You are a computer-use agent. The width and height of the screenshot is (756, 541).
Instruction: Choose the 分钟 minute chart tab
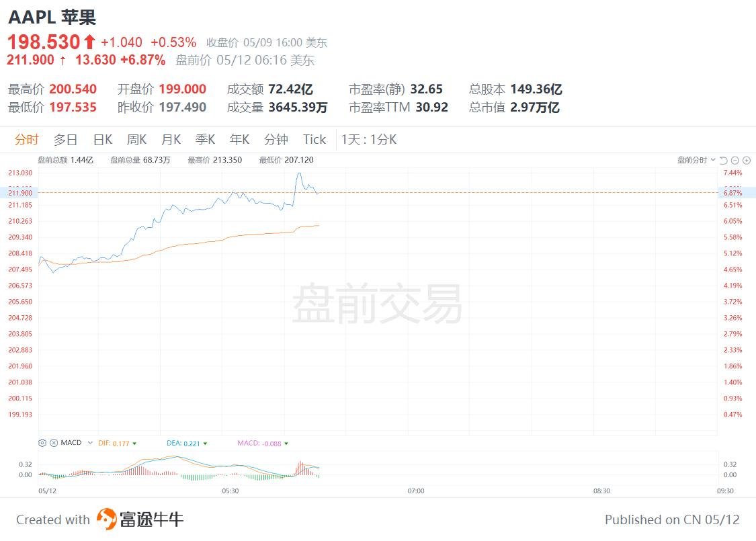pos(276,140)
